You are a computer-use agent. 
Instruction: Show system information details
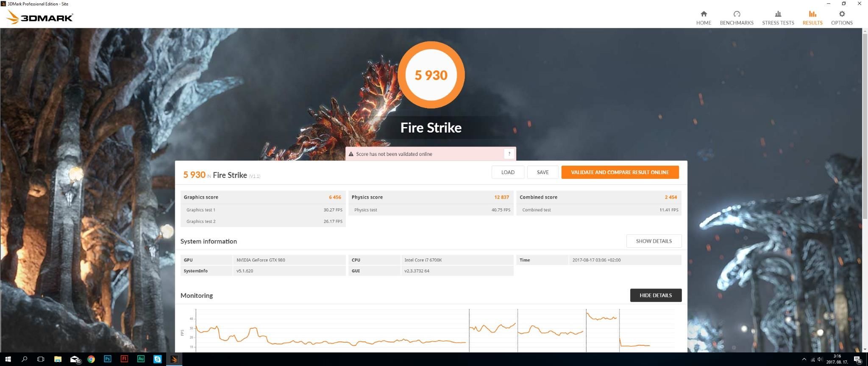point(654,241)
